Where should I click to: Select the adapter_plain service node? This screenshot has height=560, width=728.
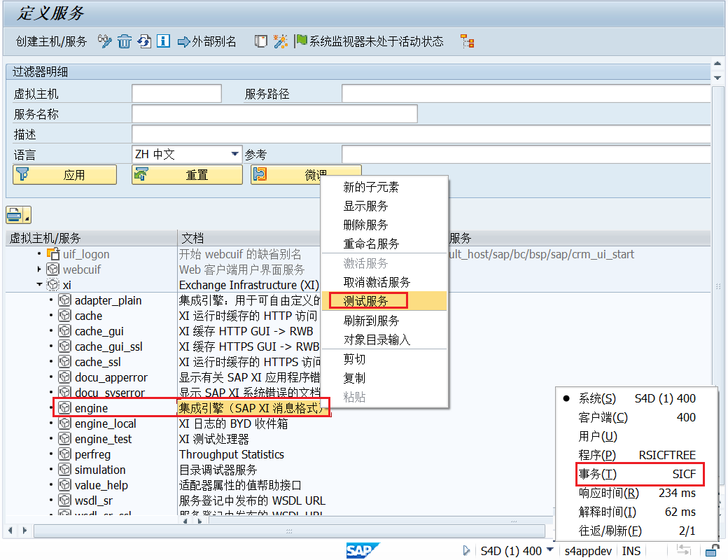coord(108,300)
